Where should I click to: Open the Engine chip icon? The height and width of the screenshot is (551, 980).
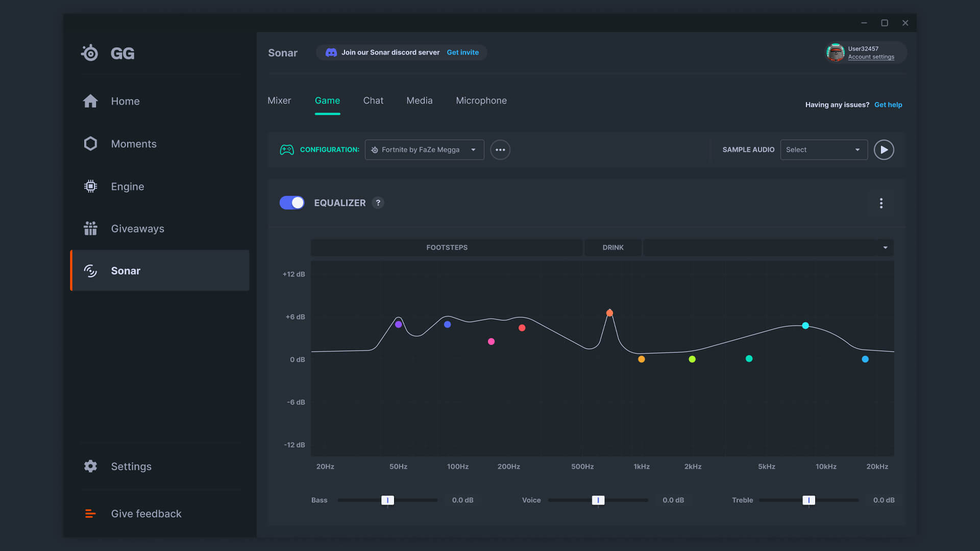click(90, 186)
